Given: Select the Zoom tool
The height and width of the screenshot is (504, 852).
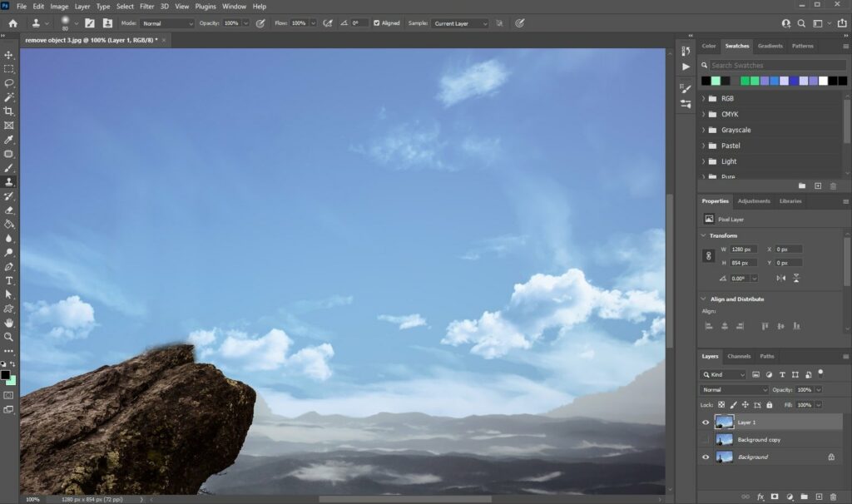Looking at the screenshot, I should (9, 337).
